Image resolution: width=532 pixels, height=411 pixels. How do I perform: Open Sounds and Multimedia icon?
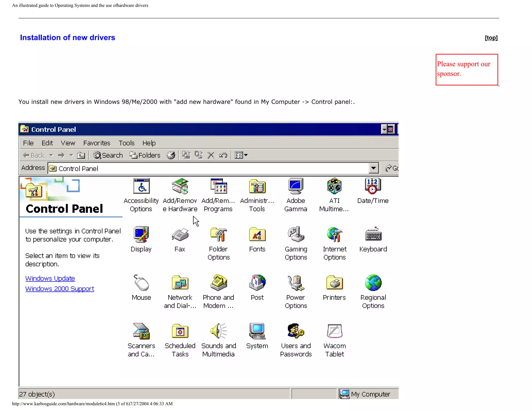pyautogui.click(x=218, y=331)
